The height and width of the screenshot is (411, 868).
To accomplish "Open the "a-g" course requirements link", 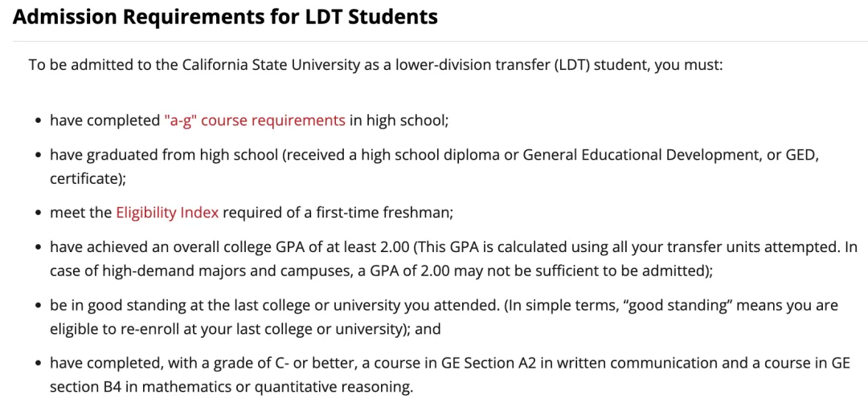I will coord(254,120).
